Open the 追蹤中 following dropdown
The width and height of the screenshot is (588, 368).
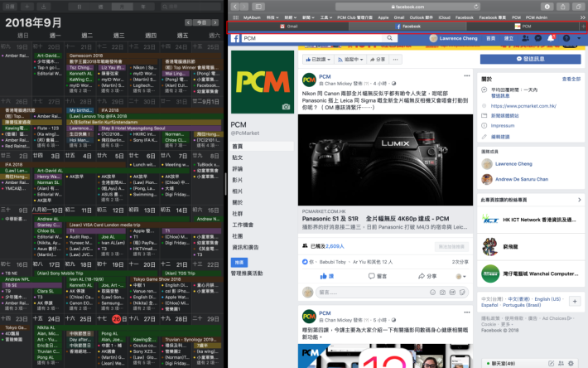[350, 60]
